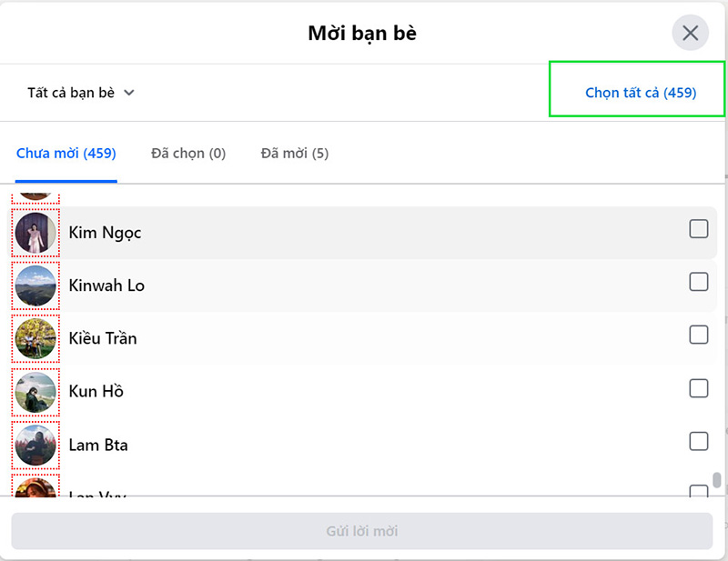Viewport: 728px width, 561px height.
Task: Enable the Kun Hồ checkbox
Action: tap(698, 388)
